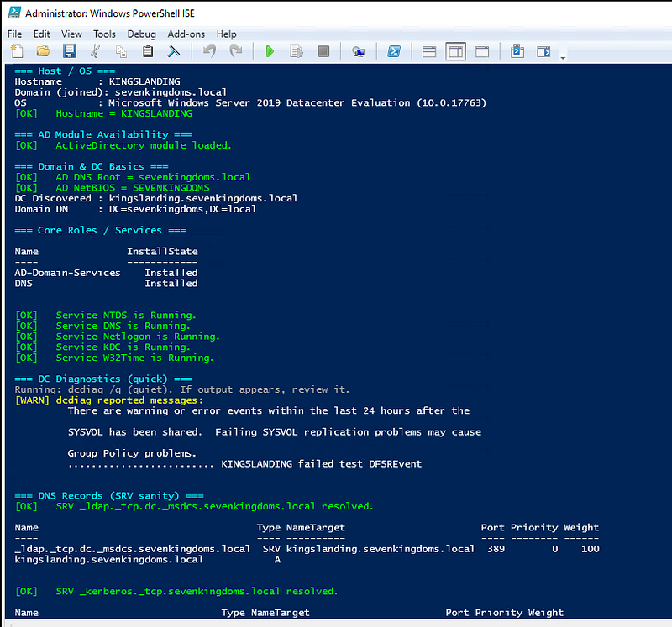Stop operation square icon
The height and width of the screenshot is (627, 672).
(323, 52)
